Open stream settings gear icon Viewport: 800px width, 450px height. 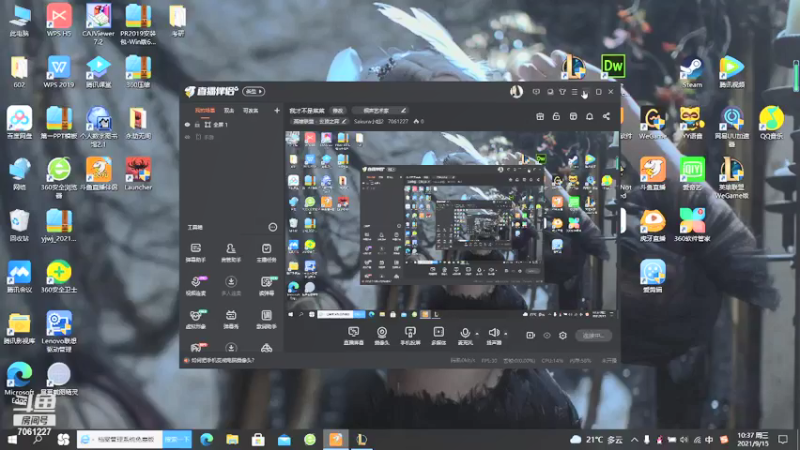563,335
